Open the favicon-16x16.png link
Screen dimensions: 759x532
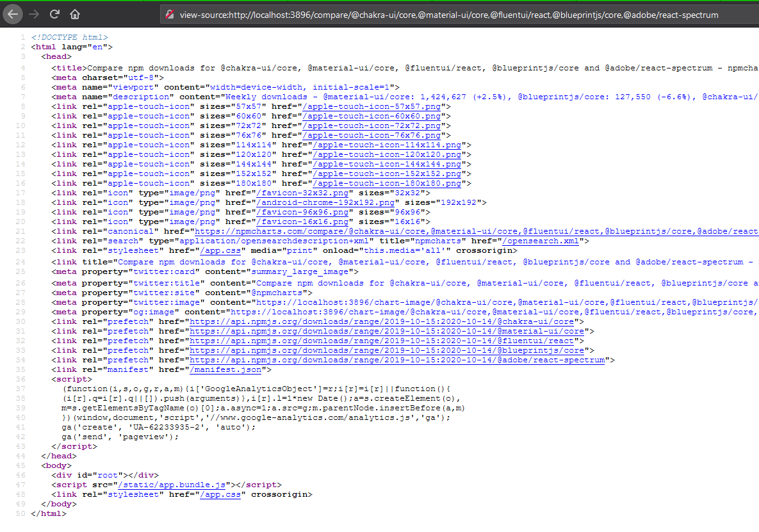302,222
